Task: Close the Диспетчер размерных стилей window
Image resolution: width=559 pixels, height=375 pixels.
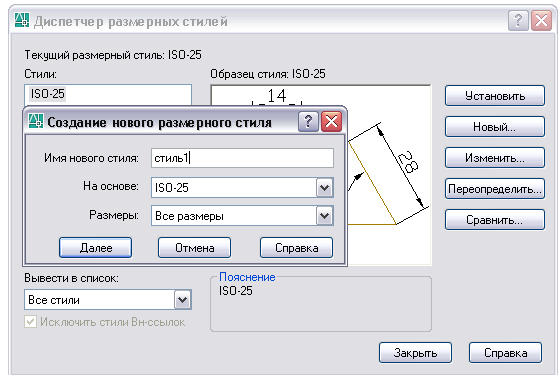Action: coord(542,20)
